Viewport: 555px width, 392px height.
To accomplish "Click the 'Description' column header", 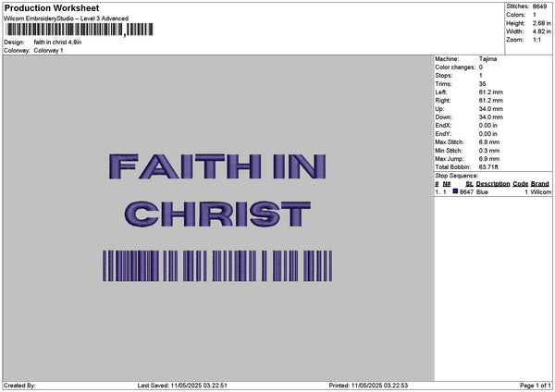I will pyautogui.click(x=493, y=184).
